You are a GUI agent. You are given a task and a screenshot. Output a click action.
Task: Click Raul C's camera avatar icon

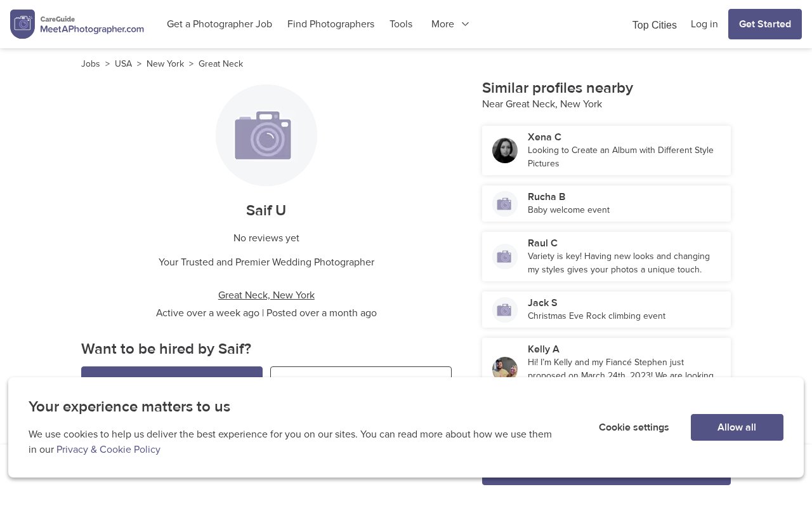click(505, 257)
